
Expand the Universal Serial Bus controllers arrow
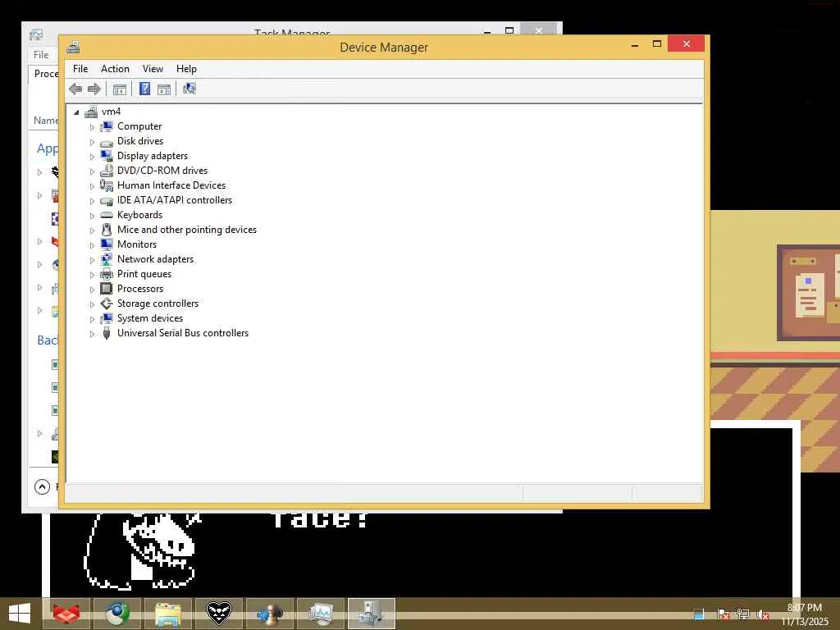pyautogui.click(x=92, y=334)
